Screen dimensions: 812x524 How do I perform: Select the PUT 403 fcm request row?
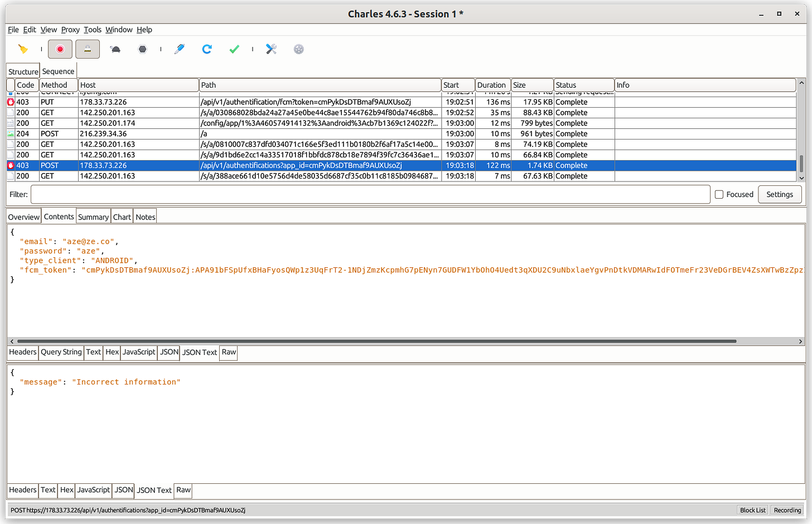[x=401, y=102]
